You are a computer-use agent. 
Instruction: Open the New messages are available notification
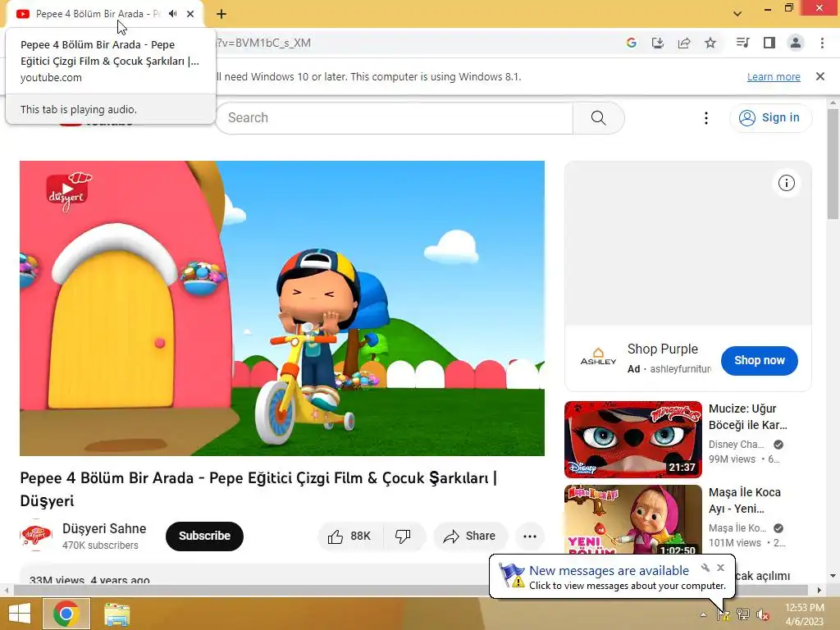[612, 577]
